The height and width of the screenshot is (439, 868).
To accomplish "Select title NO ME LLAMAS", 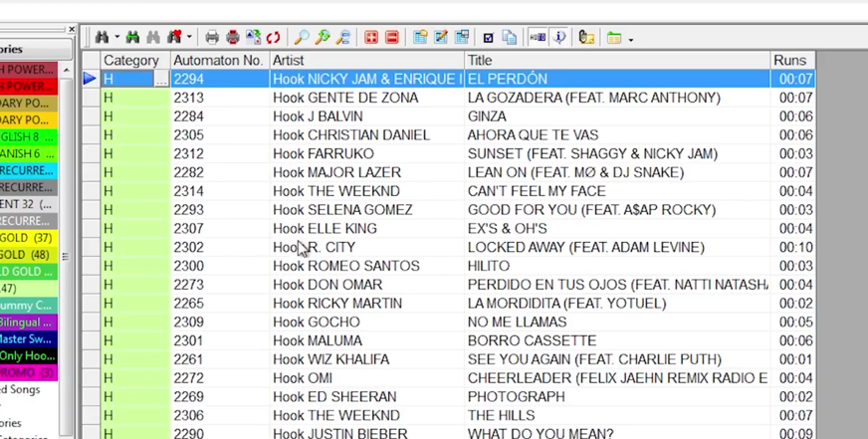I will 517,323.
